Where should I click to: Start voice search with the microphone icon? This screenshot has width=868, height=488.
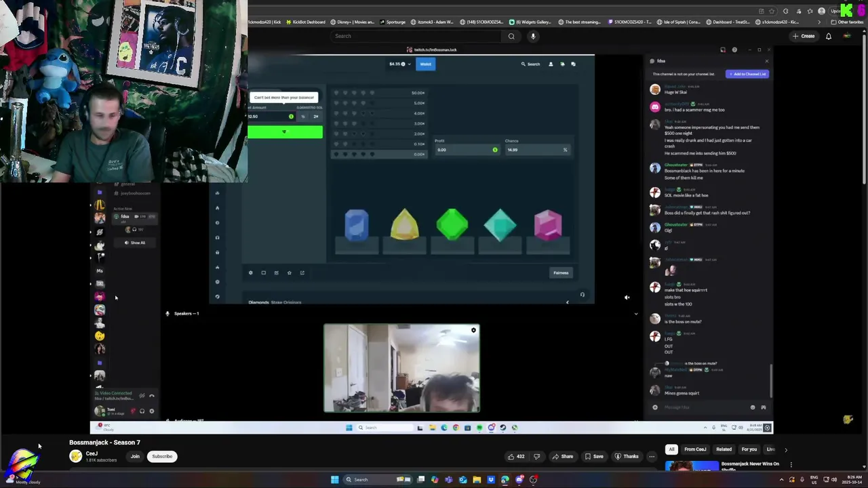click(533, 36)
